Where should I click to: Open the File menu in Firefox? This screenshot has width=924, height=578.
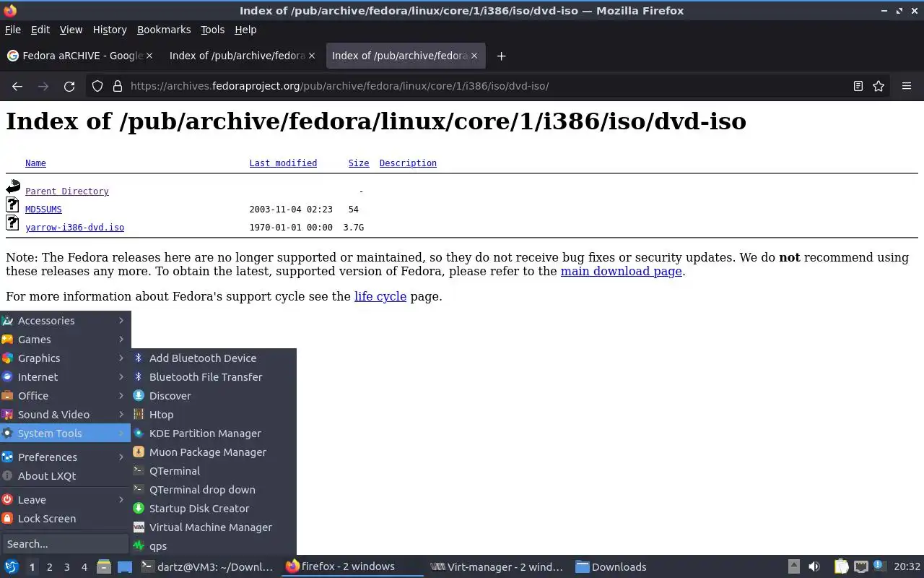[x=13, y=30]
